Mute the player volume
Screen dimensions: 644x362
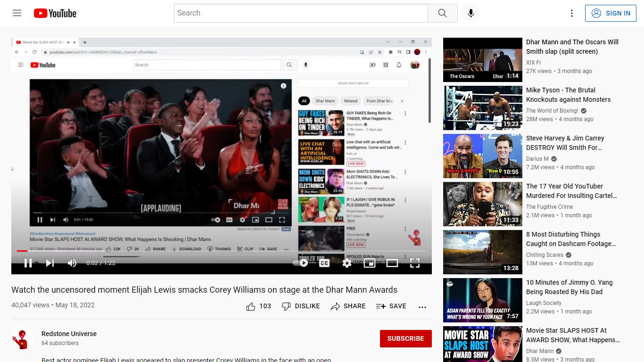click(x=72, y=263)
